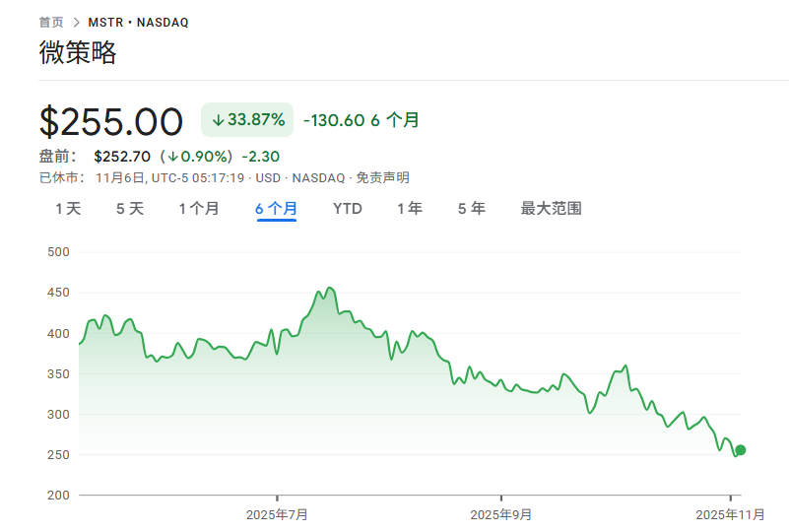
Task: Select the 5 年 range tab
Action: 471,209
